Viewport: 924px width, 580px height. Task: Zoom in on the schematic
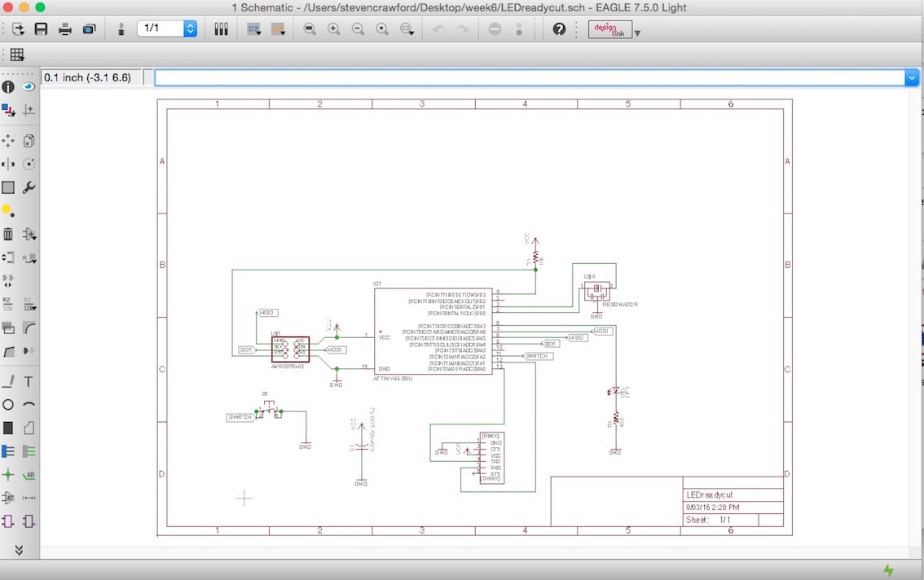click(x=333, y=29)
